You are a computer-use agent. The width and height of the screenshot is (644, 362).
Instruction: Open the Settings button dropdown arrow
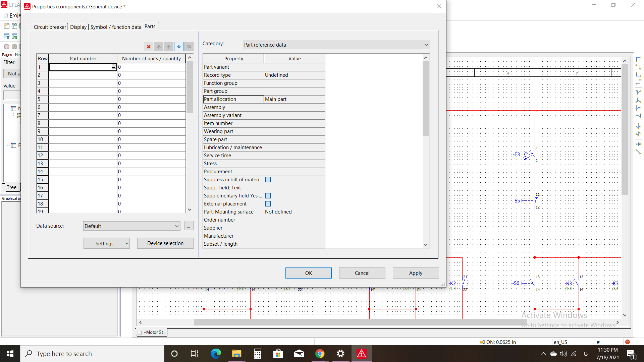pos(127,244)
